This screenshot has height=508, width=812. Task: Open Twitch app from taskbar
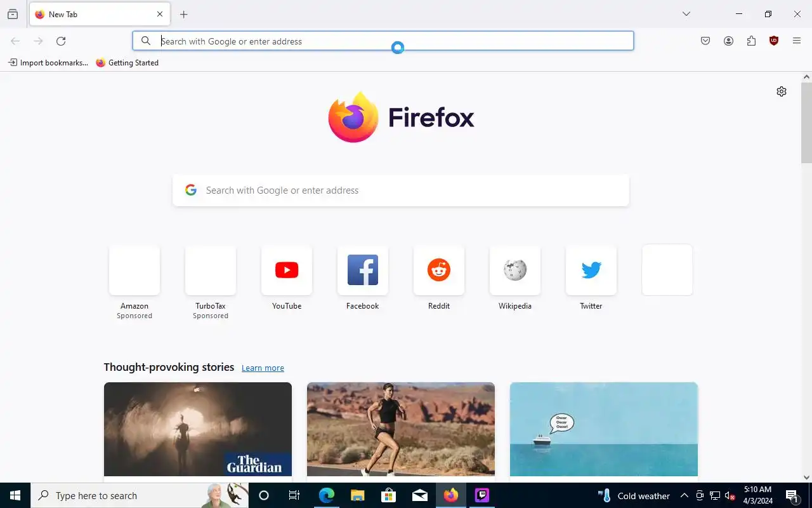point(482,495)
